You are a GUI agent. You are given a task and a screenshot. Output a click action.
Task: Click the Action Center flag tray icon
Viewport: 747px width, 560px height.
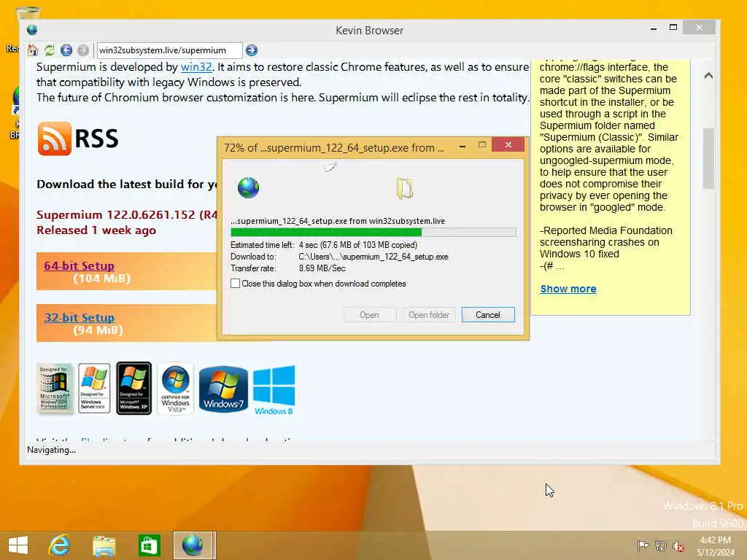(643, 545)
